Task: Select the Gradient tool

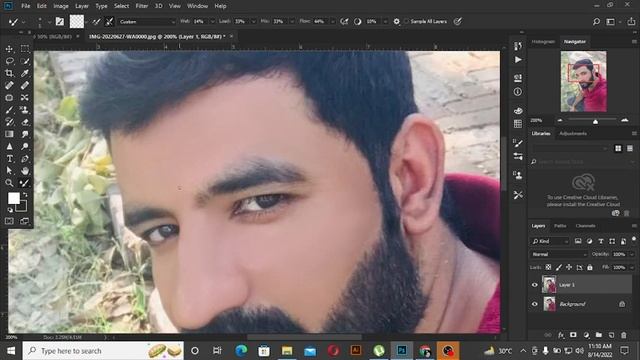Action: pyautogui.click(x=9, y=134)
